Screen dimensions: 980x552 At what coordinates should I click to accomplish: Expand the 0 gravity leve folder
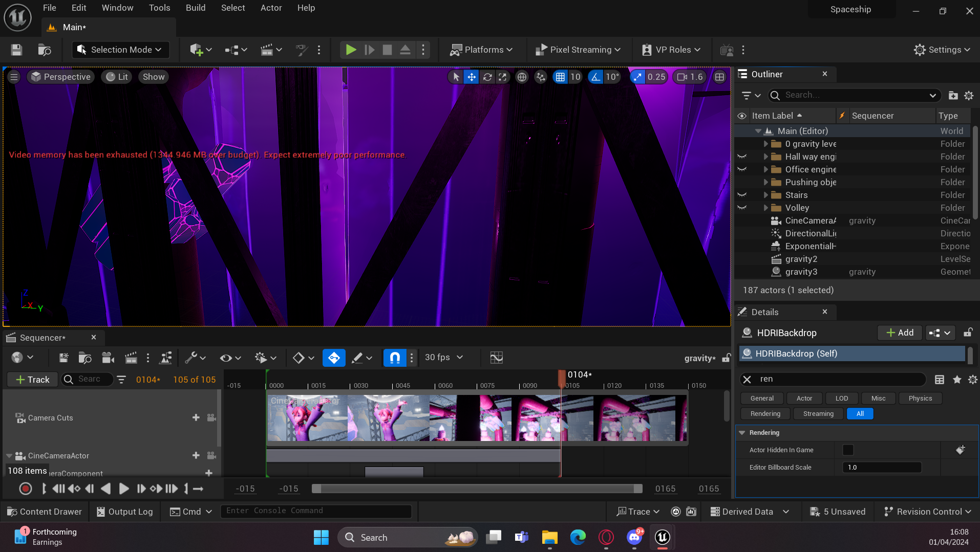pos(766,144)
